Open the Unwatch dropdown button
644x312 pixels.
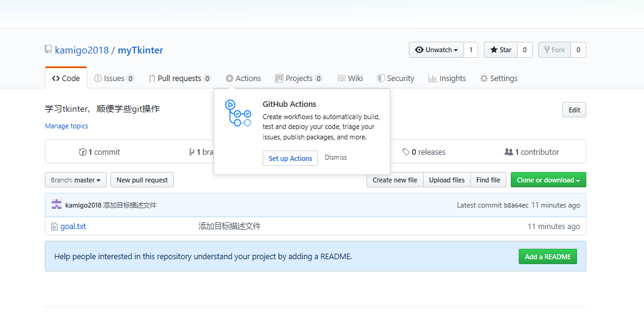pyautogui.click(x=436, y=50)
